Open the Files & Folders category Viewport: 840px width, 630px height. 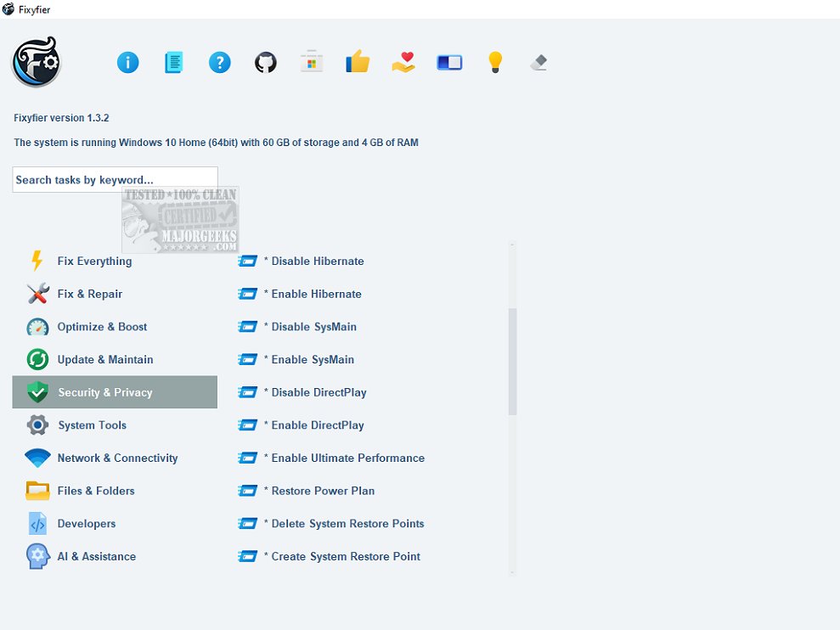96,491
